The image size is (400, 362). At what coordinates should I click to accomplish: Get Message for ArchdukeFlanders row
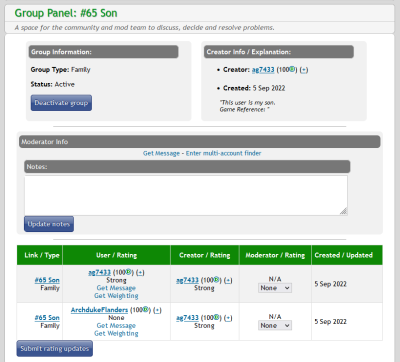click(116, 326)
